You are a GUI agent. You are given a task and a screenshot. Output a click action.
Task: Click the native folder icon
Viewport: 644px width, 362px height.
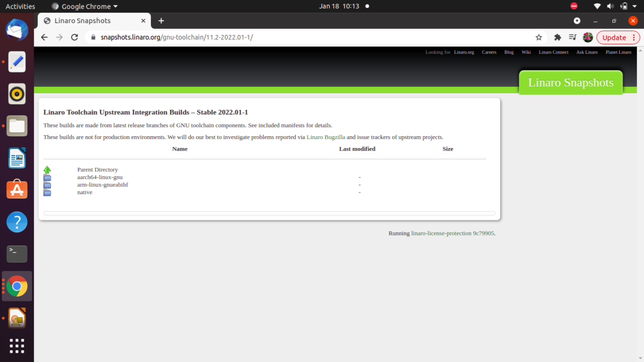tap(47, 193)
